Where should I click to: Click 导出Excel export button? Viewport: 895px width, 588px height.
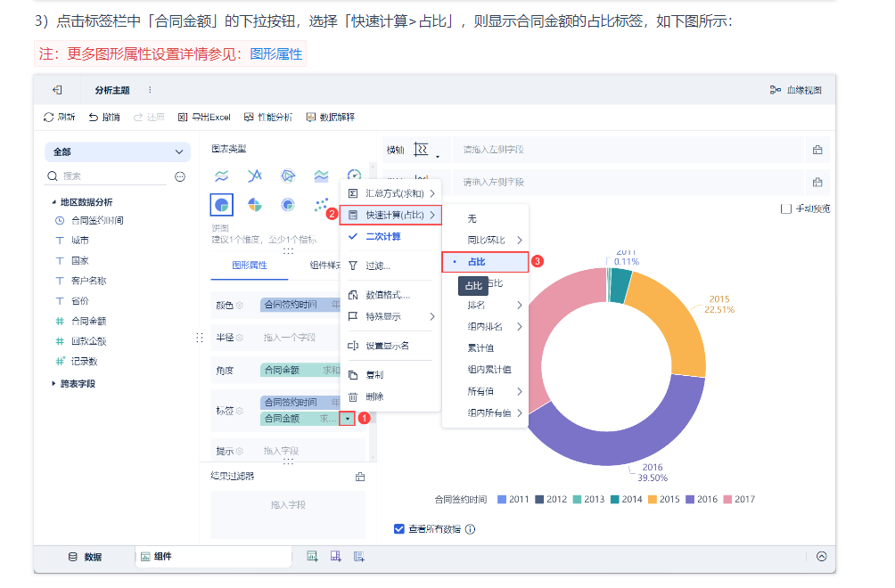(x=204, y=117)
